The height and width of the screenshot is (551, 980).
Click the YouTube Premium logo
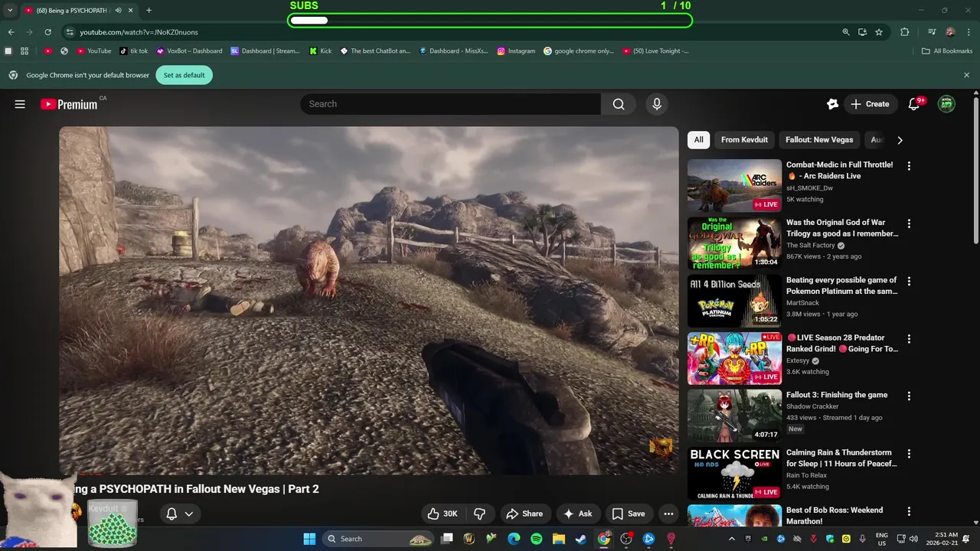pos(69,104)
